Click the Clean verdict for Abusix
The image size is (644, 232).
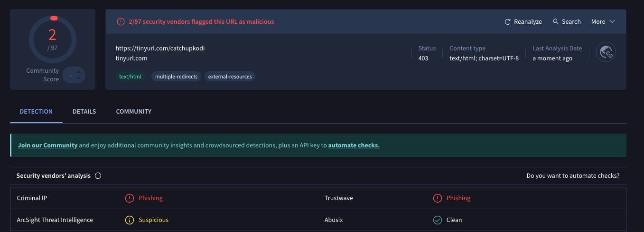[x=454, y=220]
